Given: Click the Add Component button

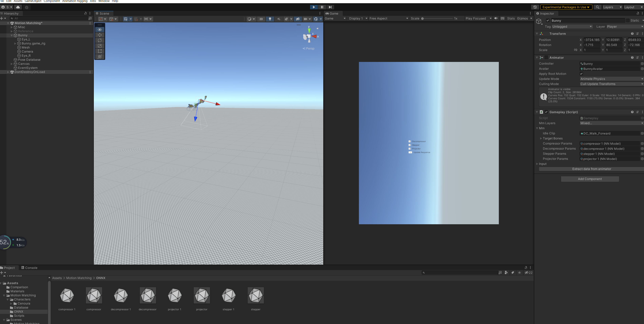Looking at the screenshot, I should (590, 179).
